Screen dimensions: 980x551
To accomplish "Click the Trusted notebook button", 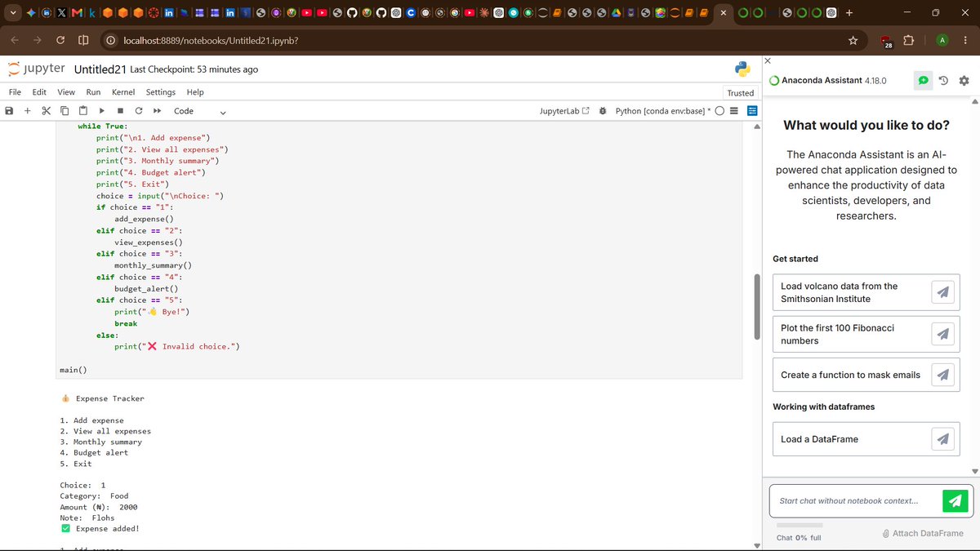I will click(x=740, y=92).
